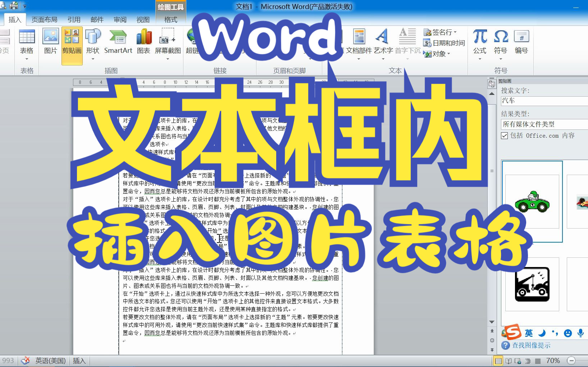Expand the 符号 dropdown arrow
Image resolution: width=588 pixels, height=367 pixels.
[x=501, y=59]
